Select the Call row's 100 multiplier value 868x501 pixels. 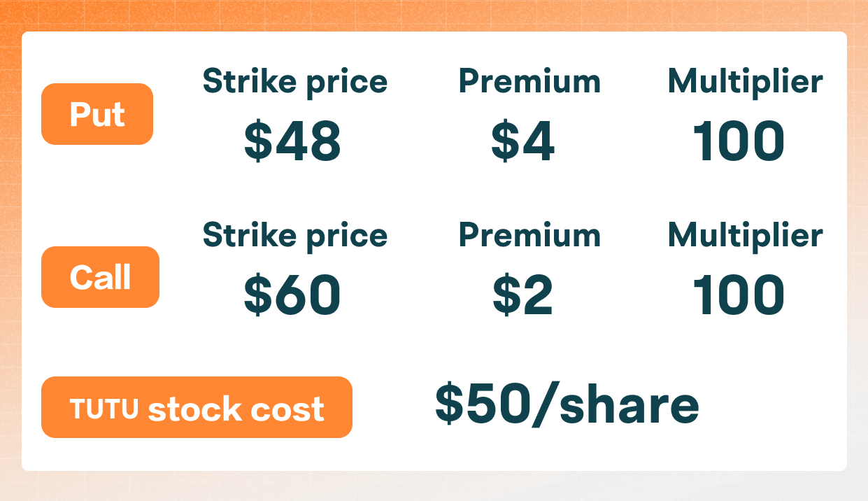coord(739,295)
